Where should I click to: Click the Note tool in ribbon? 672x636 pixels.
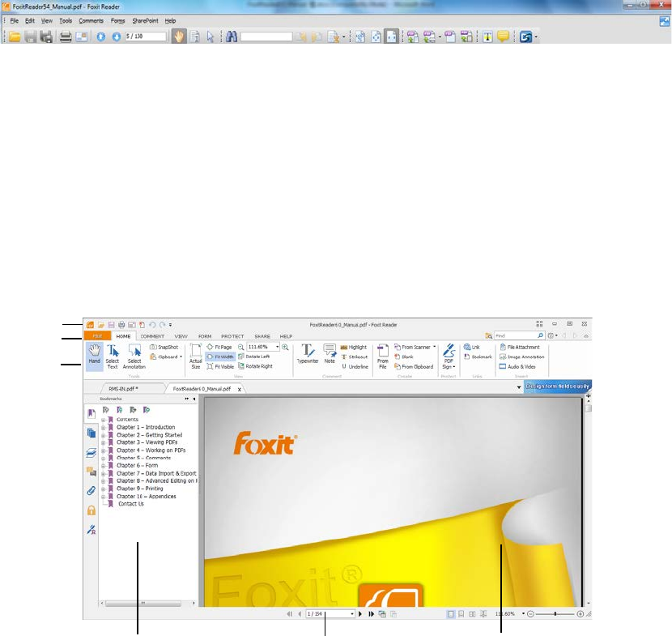click(x=330, y=354)
